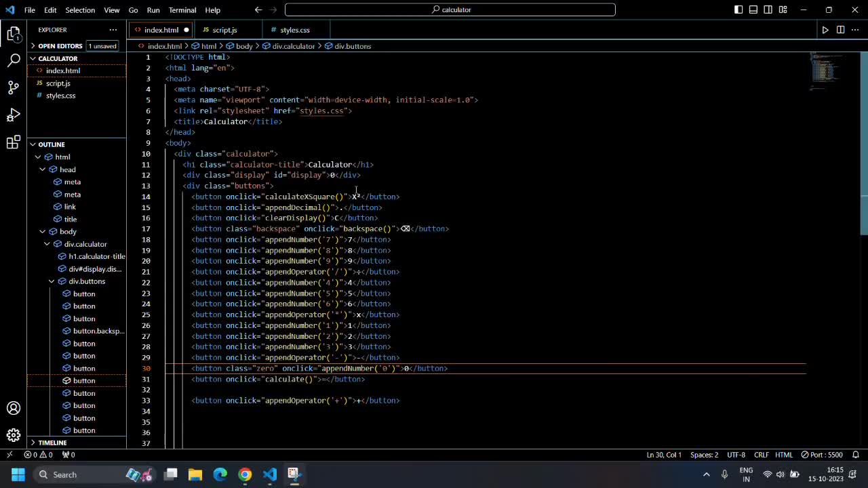Open the Search view in activity bar

coord(14,60)
